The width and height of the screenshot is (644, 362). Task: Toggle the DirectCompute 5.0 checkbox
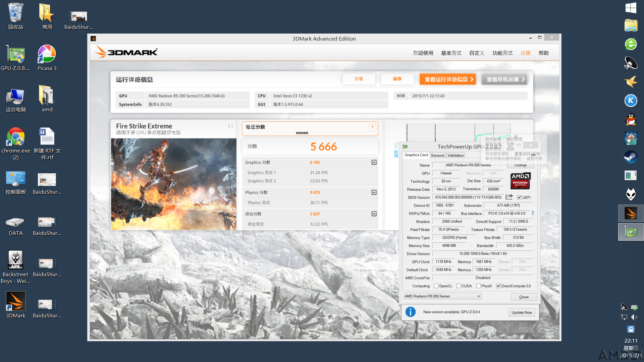498,286
